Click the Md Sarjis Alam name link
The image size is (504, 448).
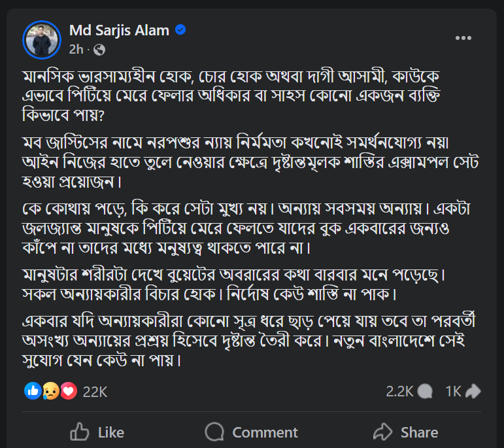click(119, 31)
